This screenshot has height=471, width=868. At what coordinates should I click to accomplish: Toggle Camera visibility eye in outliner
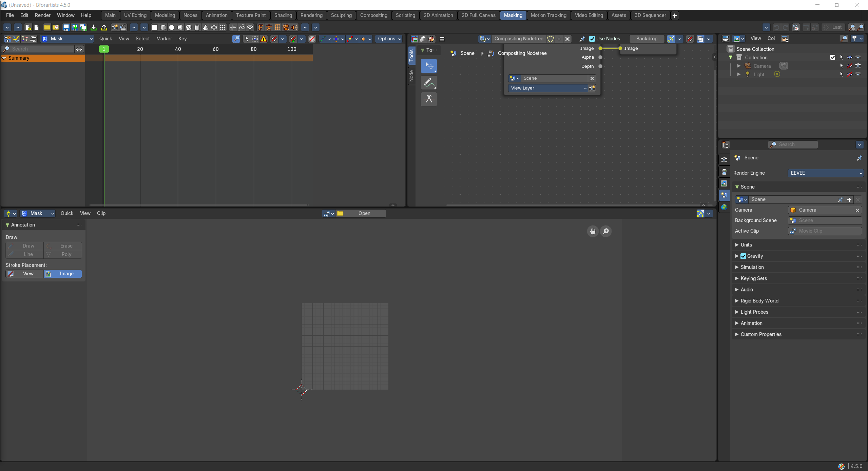click(x=849, y=66)
